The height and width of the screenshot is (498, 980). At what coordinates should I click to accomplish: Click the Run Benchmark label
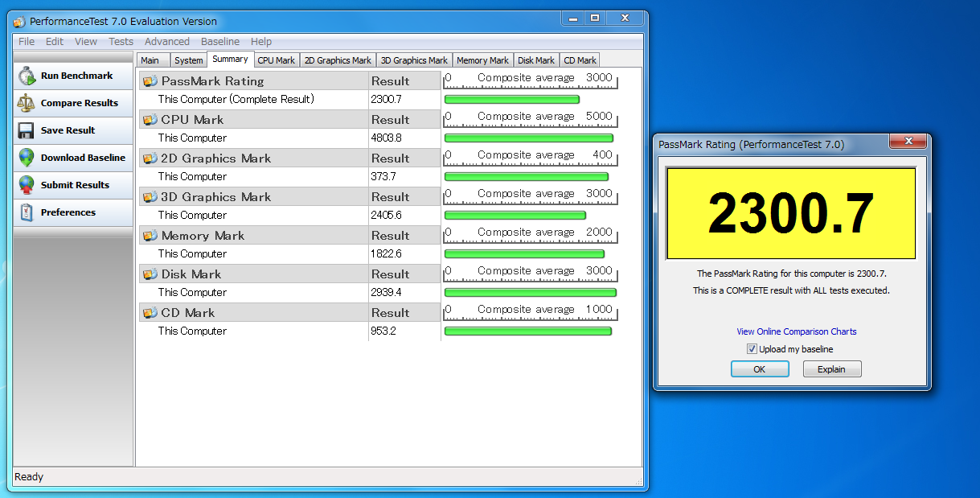77,76
